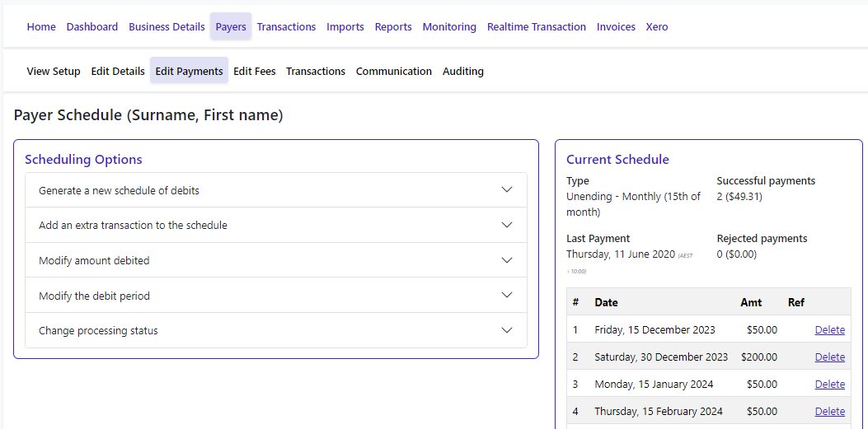Open the Communication tab
Image resolution: width=868 pixels, height=429 pixels.
pyautogui.click(x=394, y=71)
